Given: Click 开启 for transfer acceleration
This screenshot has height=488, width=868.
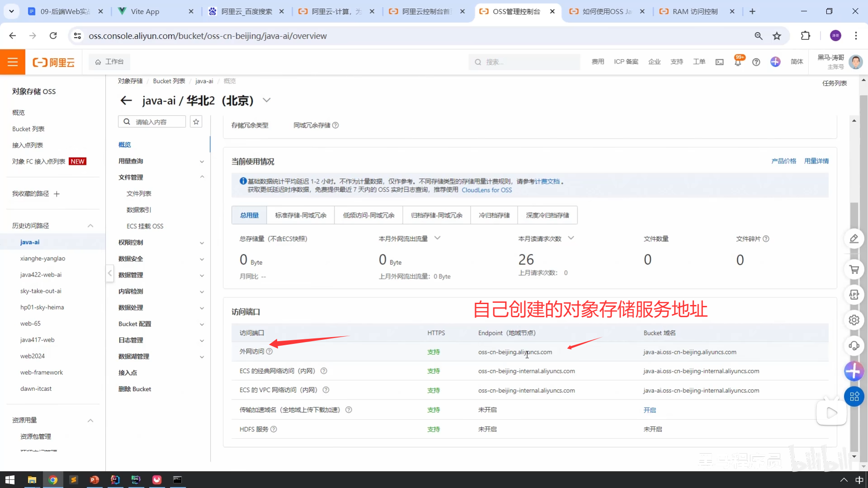Looking at the screenshot, I should [x=650, y=410].
